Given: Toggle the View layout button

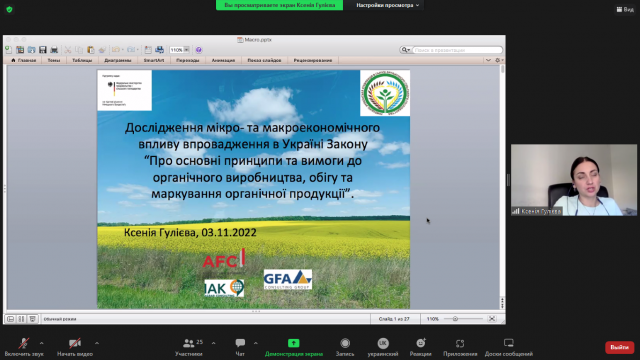Looking at the screenshot, I should tap(625, 9).
